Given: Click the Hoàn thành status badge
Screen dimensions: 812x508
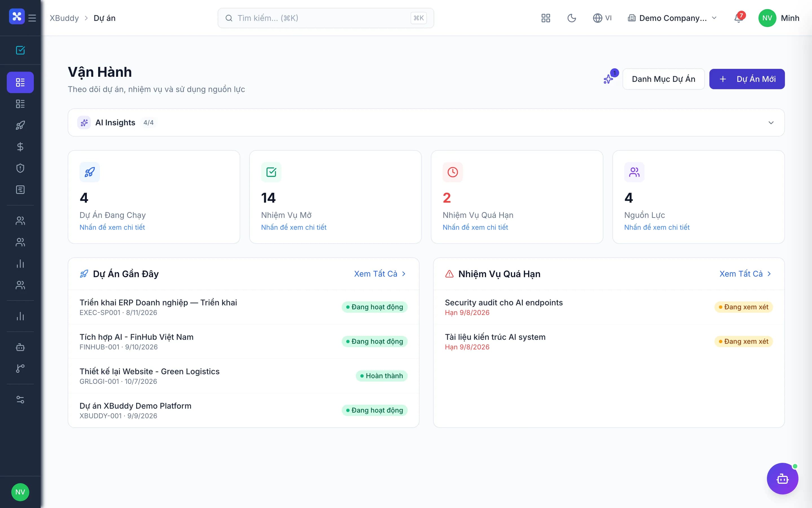Looking at the screenshot, I should (381, 376).
